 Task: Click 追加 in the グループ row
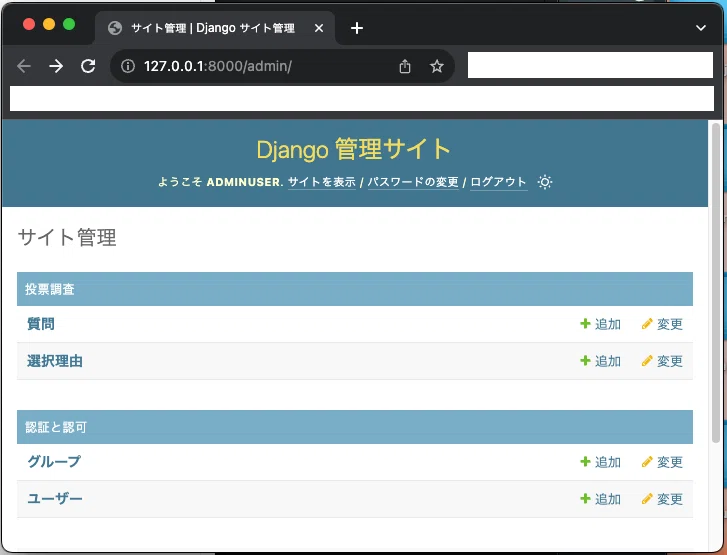point(600,462)
